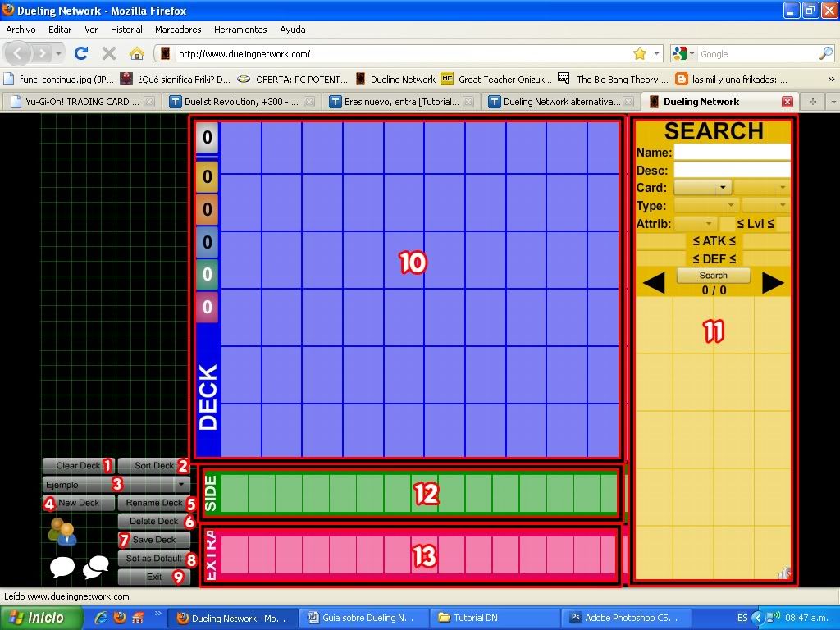Focus the Desc search input field
Image resolution: width=840 pixels, height=630 pixels.
point(732,171)
